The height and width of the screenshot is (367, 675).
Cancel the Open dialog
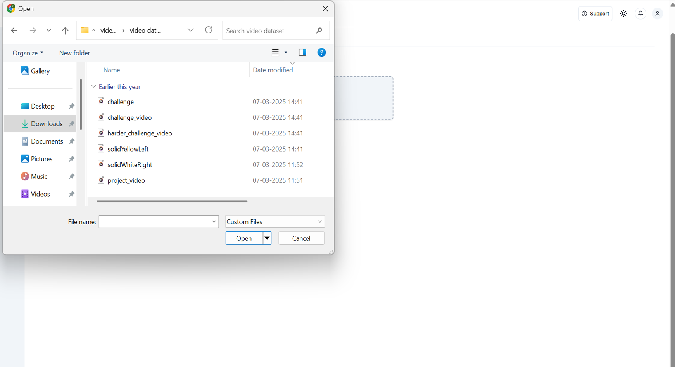pos(301,238)
